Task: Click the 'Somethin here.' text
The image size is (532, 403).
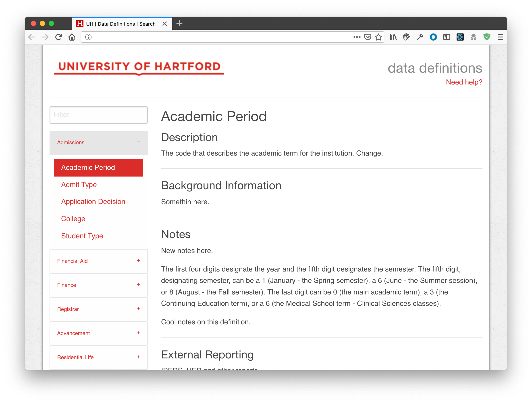Action: click(185, 202)
